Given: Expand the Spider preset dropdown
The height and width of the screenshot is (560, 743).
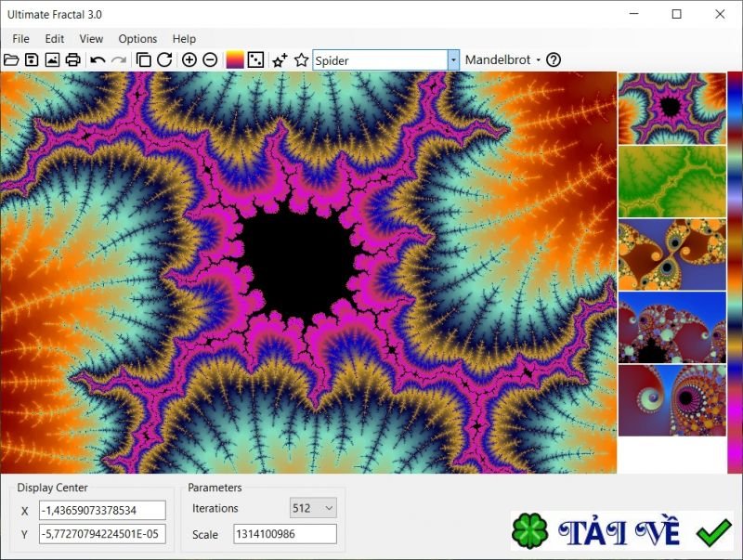Looking at the screenshot, I should click(453, 59).
